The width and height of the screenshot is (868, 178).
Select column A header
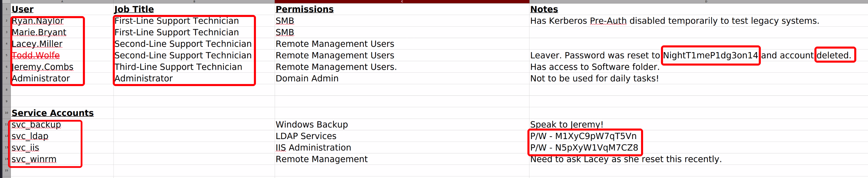click(62, 2)
